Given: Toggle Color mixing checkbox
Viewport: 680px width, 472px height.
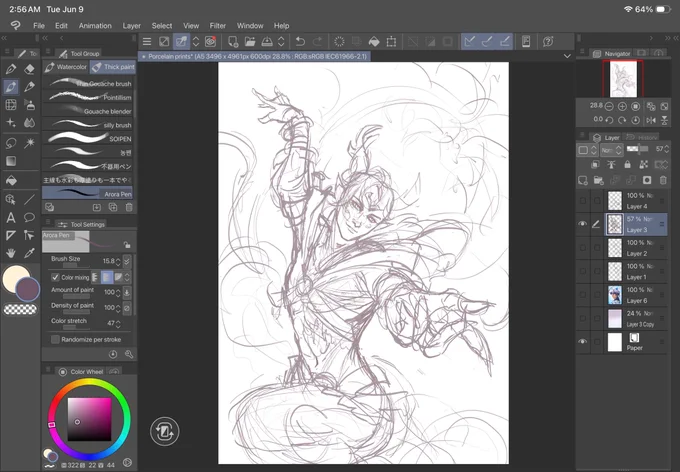Looking at the screenshot, I should pyautogui.click(x=55, y=277).
